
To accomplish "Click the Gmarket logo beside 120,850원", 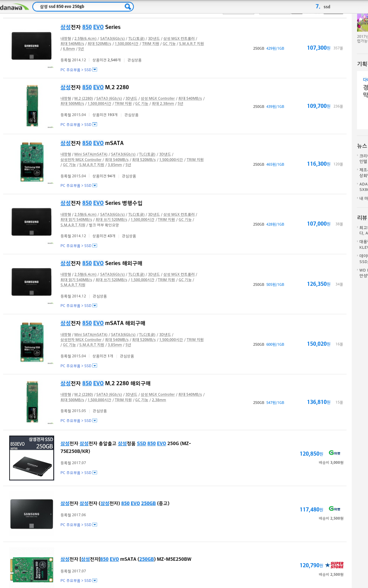I will [335, 453].
